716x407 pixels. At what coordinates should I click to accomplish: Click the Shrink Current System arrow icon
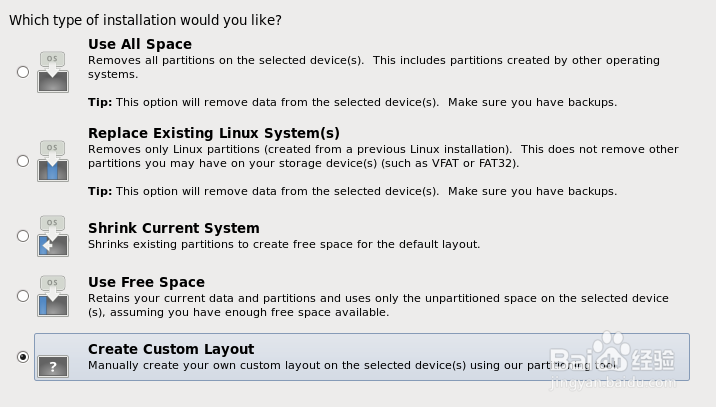coord(53,236)
